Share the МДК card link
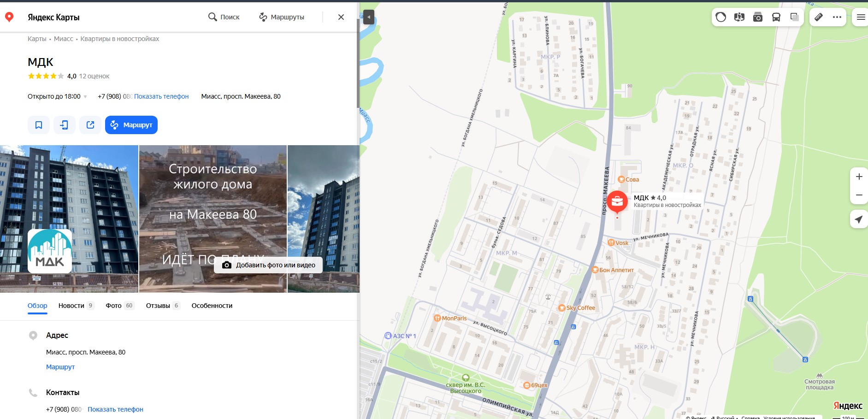This screenshot has width=868, height=419. click(x=90, y=125)
